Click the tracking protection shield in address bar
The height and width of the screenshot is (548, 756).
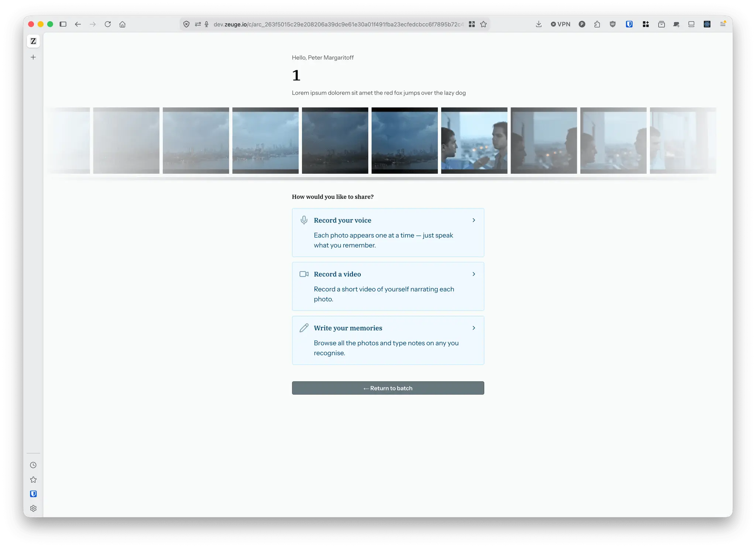(x=186, y=24)
